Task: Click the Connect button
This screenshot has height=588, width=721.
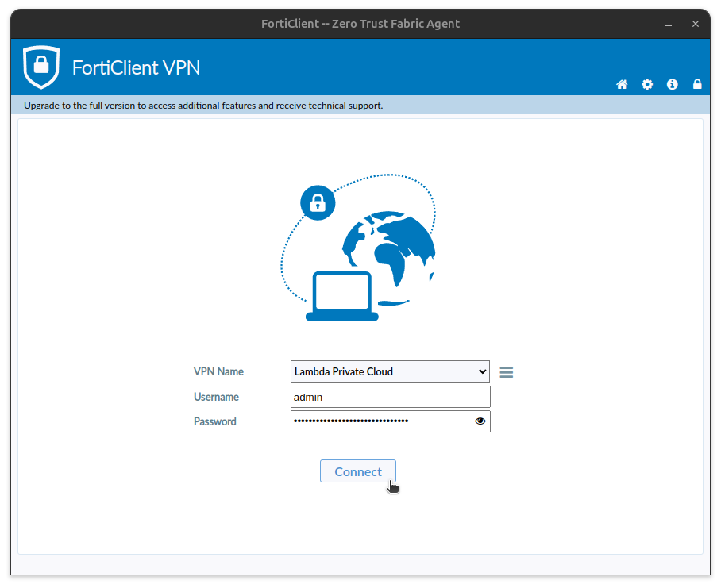Action: pyautogui.click(x=357, y=471)
